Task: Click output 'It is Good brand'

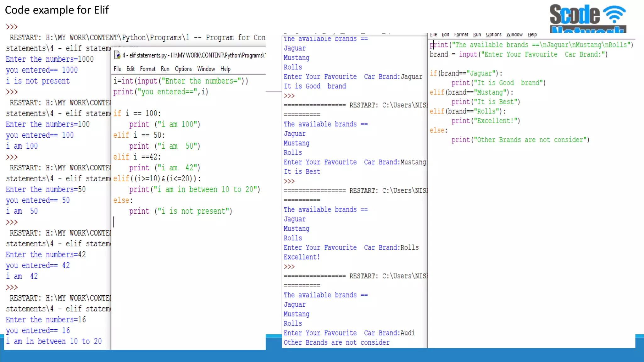Action: 315,86
